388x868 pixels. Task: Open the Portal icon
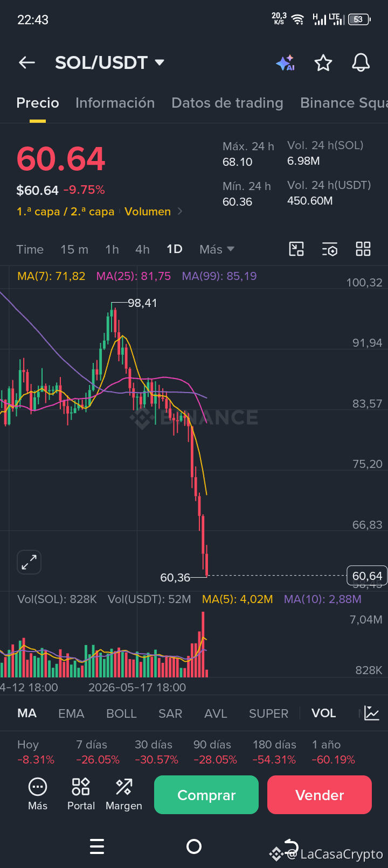81,794
